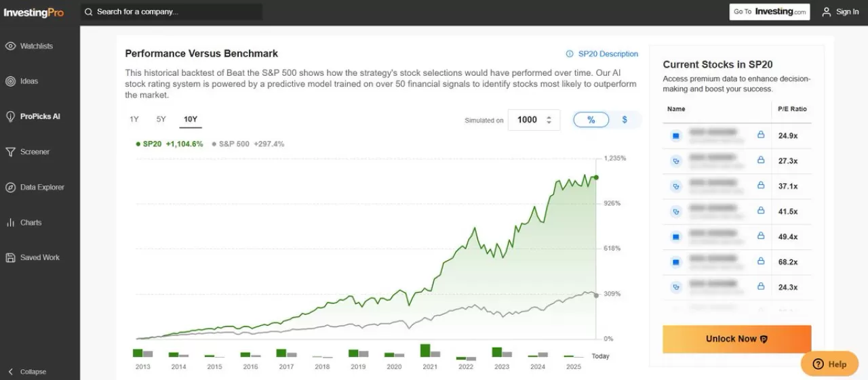Click the Unlock Now button
Image resolution: width=868 pixels, height=380 pixels.
pyautogui.click(x=736, y=339)
